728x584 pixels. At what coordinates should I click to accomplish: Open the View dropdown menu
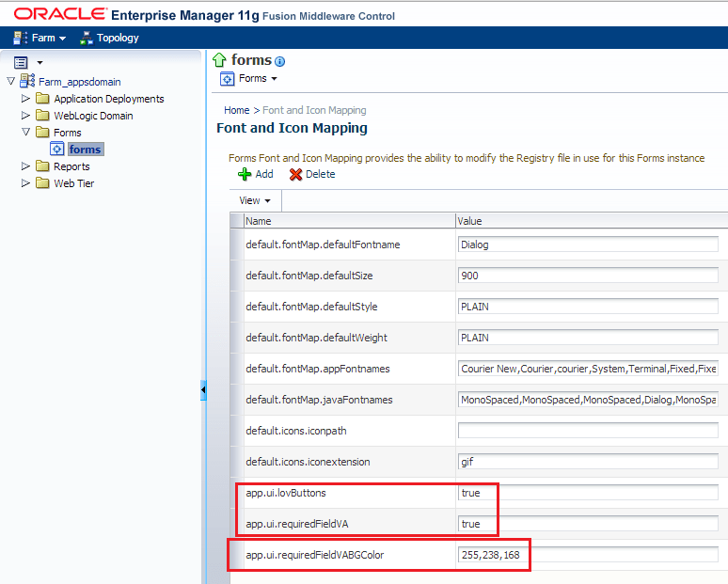pos(255,200)
